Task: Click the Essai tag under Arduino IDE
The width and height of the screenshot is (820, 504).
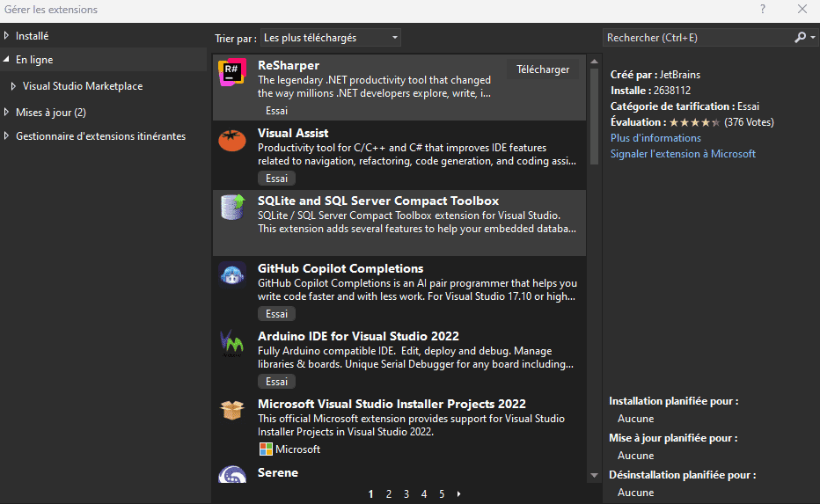Action: (x=276, y=382)
